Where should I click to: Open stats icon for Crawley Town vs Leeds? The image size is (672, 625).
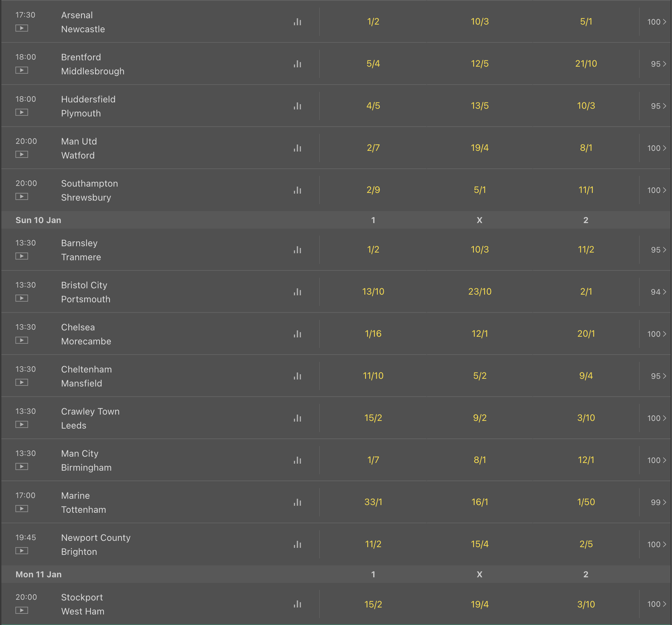point(297,418)
